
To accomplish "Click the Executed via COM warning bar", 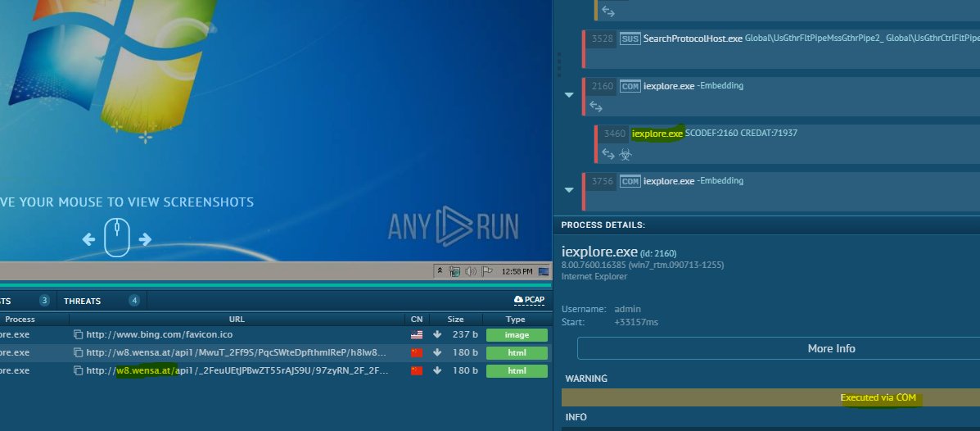I will pos(770,398).
